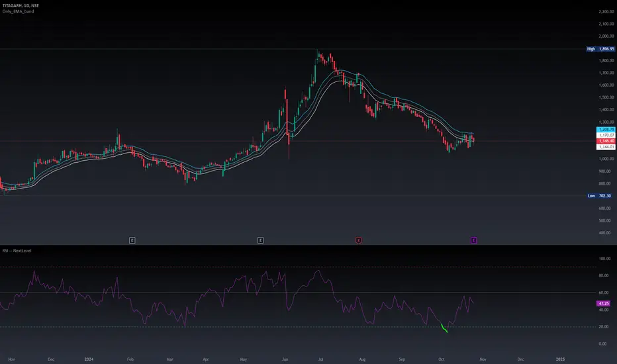Click the Low 702.30 price label

click(x=600, y=196)
